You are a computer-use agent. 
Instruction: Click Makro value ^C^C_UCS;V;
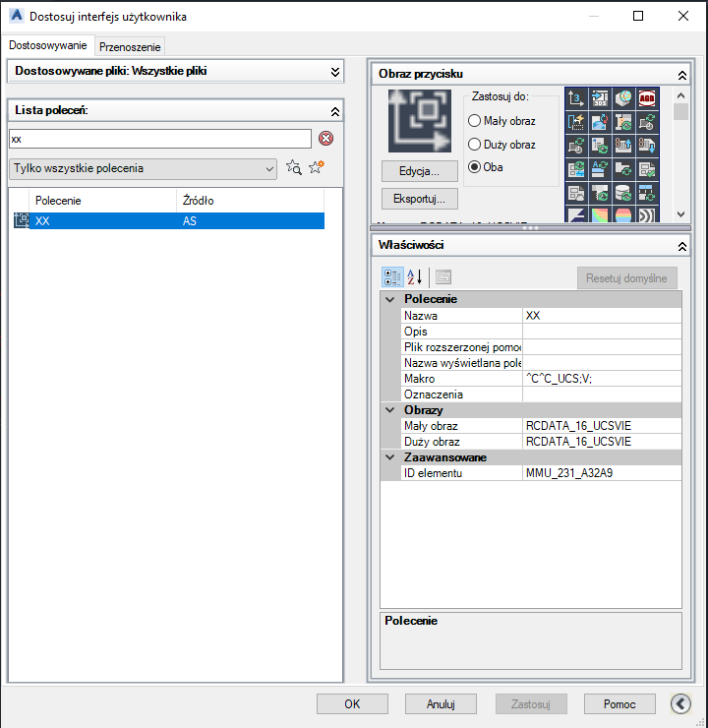602,379
